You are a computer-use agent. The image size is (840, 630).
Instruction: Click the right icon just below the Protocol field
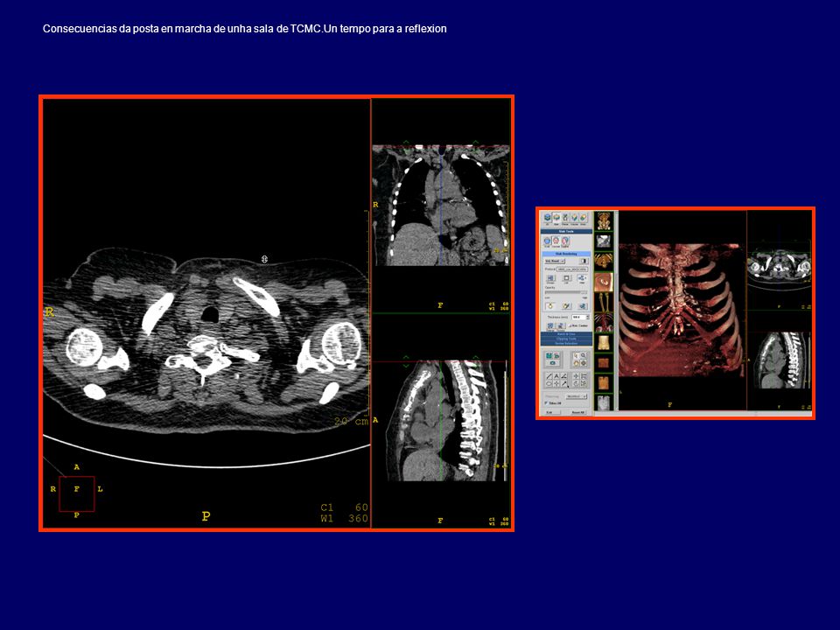tap(582, 278)
